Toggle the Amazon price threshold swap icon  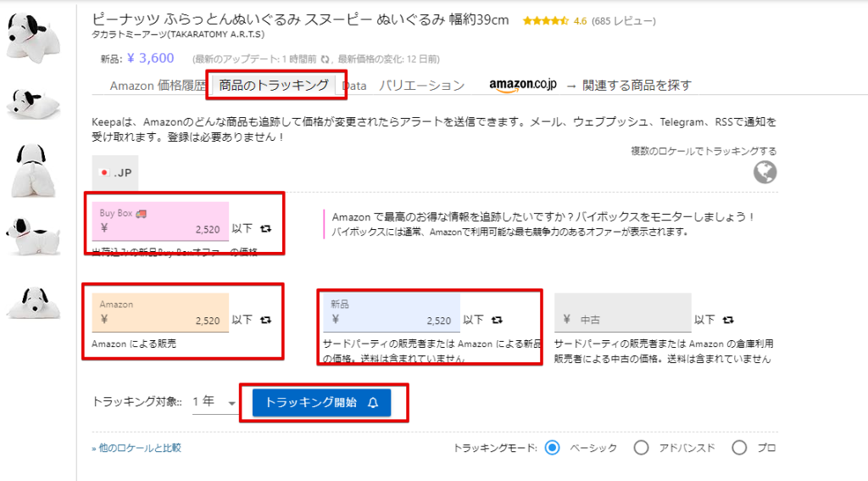click(x=266, y=321)
